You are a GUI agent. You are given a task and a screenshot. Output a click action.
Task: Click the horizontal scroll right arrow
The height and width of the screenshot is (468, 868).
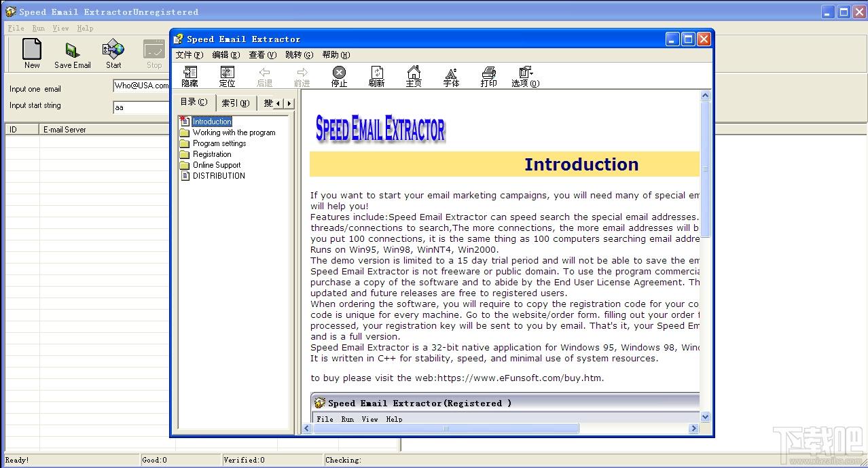point(693,429)
